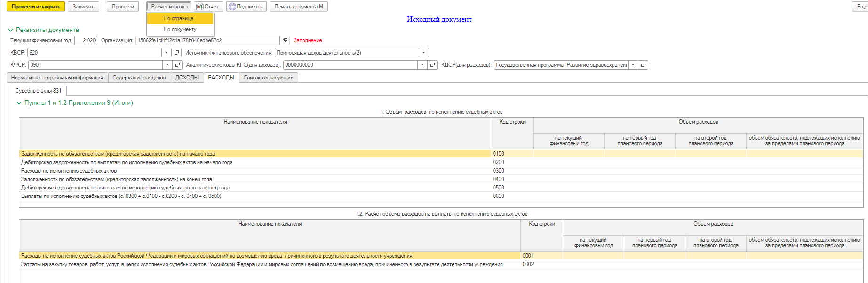
Task: Select По документу menu item
Action: point(180,29)
